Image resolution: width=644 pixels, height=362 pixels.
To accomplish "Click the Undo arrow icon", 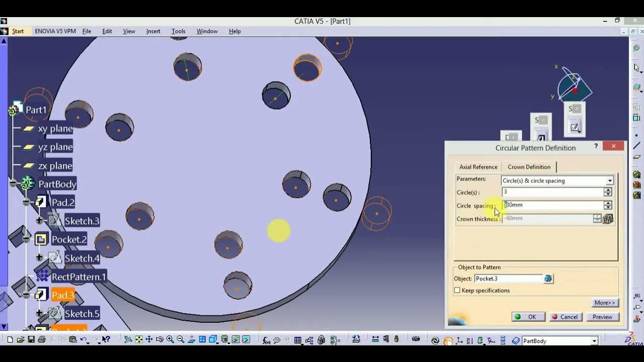I will 84,339.
